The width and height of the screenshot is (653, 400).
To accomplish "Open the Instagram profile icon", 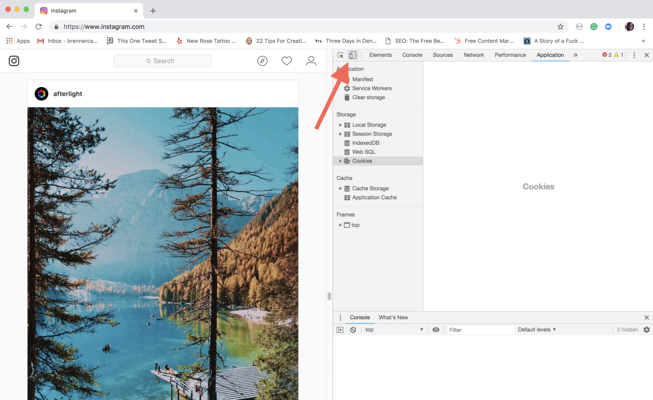I will point(311,61).
